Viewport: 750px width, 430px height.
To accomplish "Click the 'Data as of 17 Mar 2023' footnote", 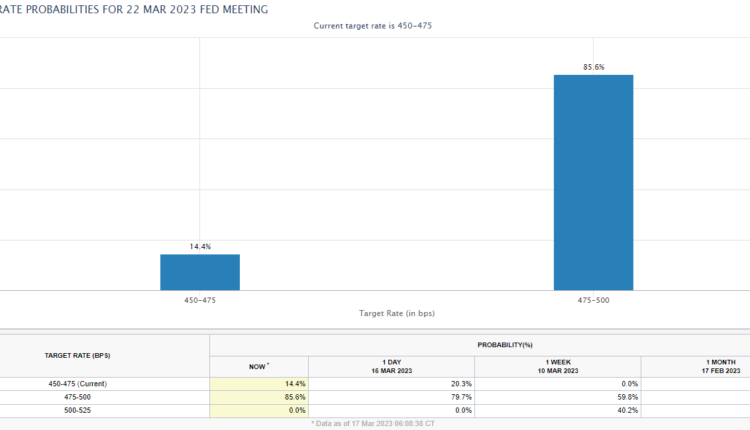I will pyautogui.click(x=375, y=423).
